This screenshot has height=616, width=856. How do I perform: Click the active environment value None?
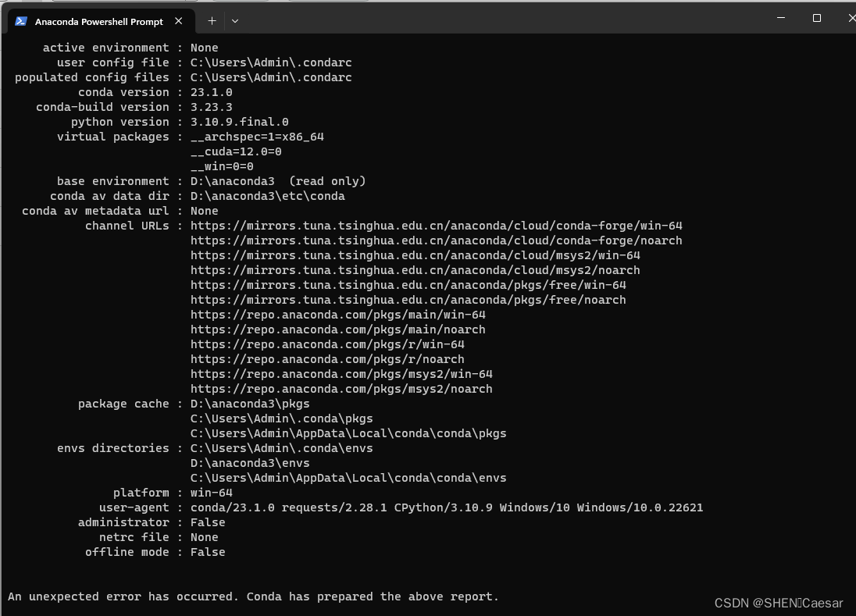tap(204, 48)
